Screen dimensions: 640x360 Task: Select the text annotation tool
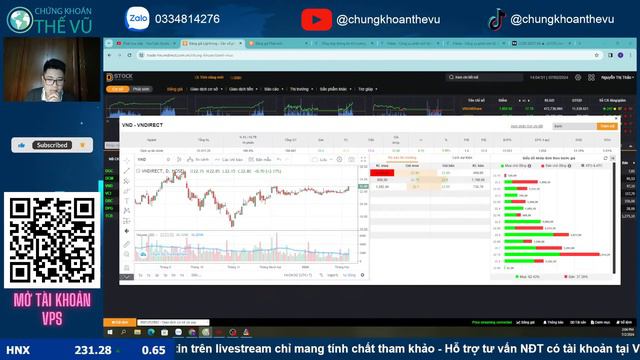click(127, 201)
